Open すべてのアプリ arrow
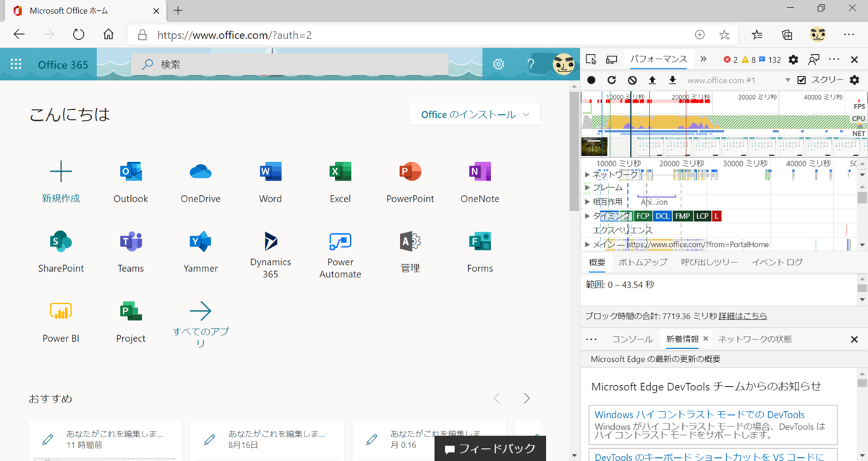This screenshot has height=461, width=868. click(x=200, y=311)
